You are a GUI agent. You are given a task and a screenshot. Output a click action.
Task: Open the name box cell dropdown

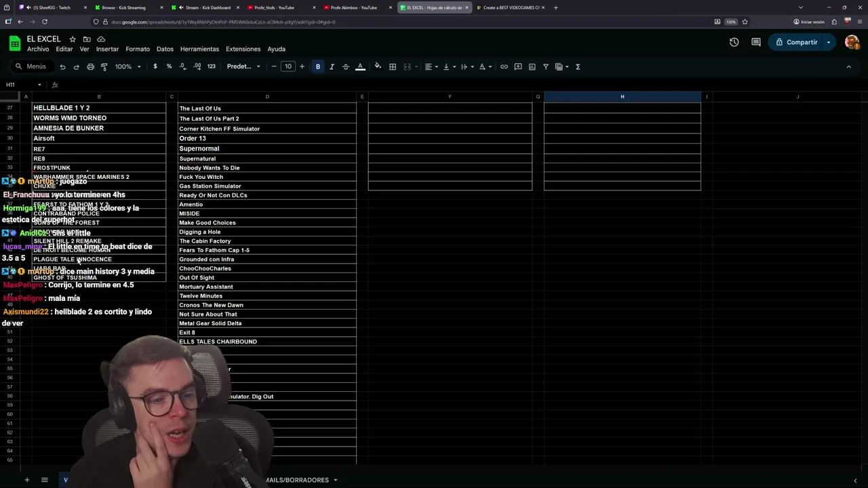(x=39, y=85)
